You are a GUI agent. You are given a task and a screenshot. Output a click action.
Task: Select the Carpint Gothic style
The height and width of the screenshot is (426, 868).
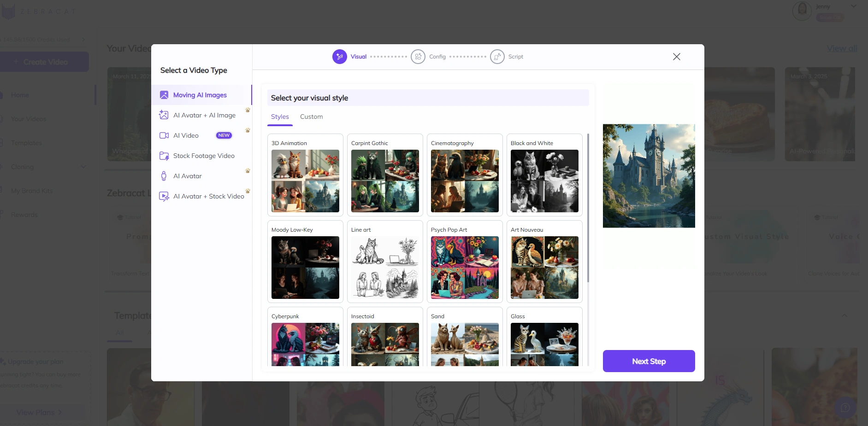point(385,175)
